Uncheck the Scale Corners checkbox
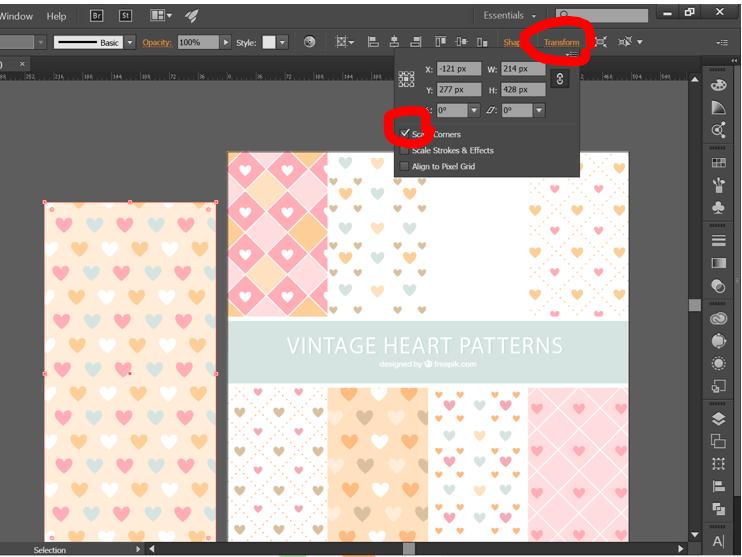 coord(404,134)
